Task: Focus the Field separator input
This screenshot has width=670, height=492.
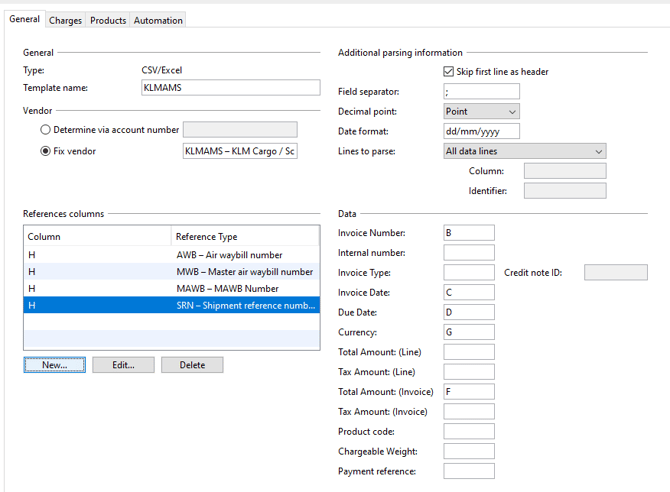Action: (x=481, y=92)
